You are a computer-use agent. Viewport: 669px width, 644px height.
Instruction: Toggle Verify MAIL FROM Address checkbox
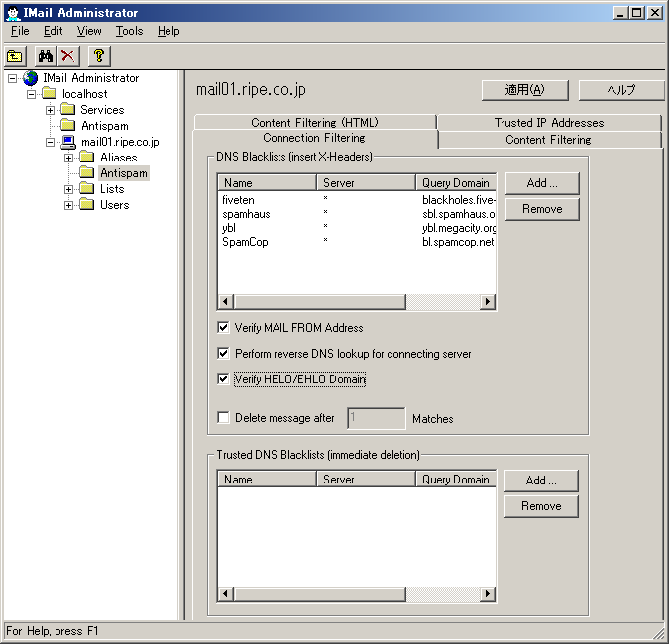click(223, 327)
